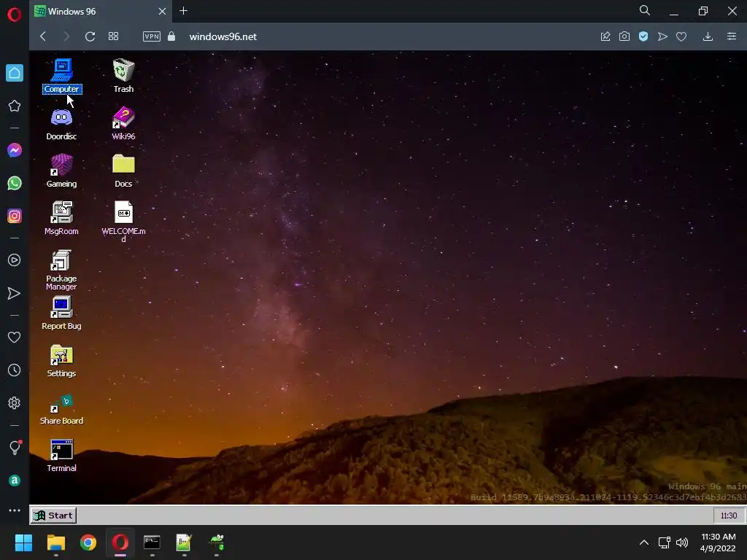Click the Windows Start button in taskbar
The height and width of the screenshot is (560, 747).
point(23,542)
